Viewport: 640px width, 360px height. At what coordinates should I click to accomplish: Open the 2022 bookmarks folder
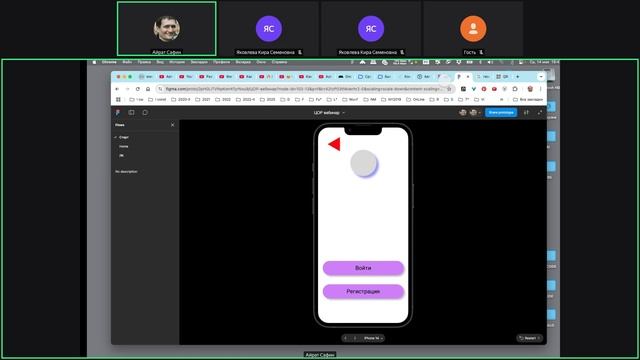point(222,100)
